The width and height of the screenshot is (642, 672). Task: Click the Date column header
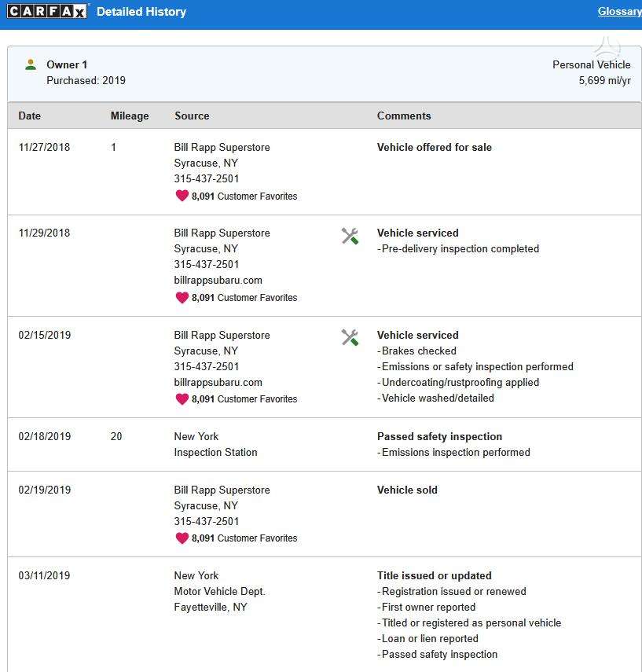tap(30, 116)
